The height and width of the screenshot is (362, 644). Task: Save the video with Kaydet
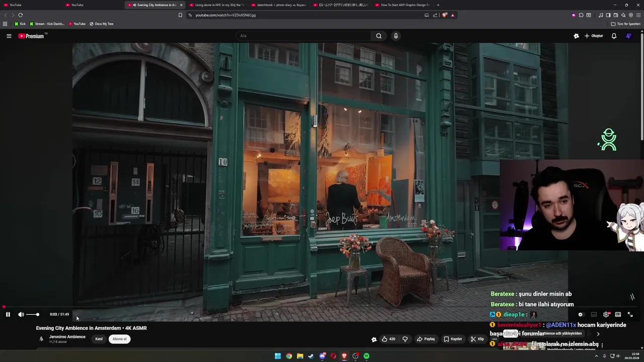[453, 339]
